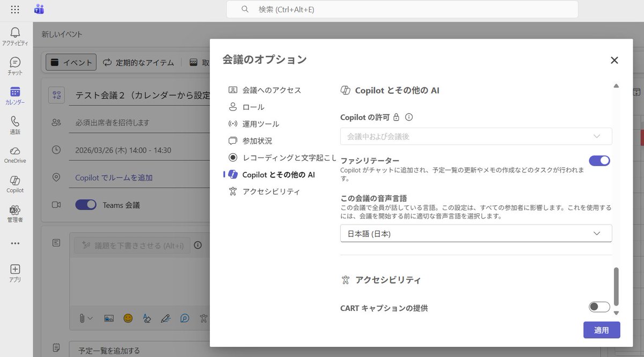Insert a picture using image icon

(109, 318)
